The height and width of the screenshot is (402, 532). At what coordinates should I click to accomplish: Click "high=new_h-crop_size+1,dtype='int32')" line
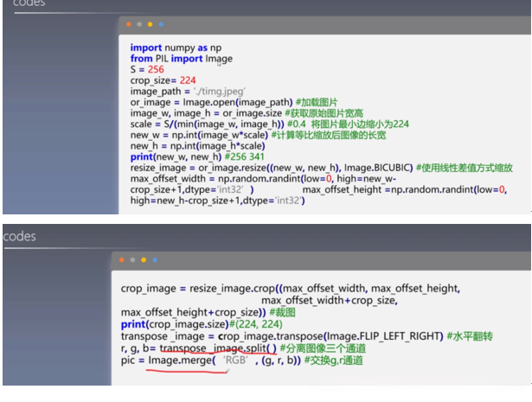click(217, 201)
